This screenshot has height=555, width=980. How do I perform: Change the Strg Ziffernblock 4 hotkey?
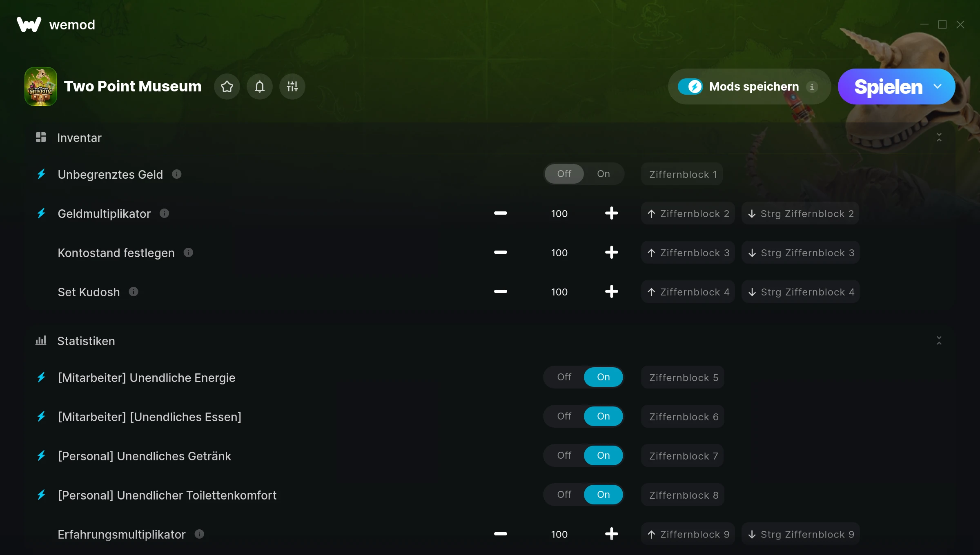[801, 292]
